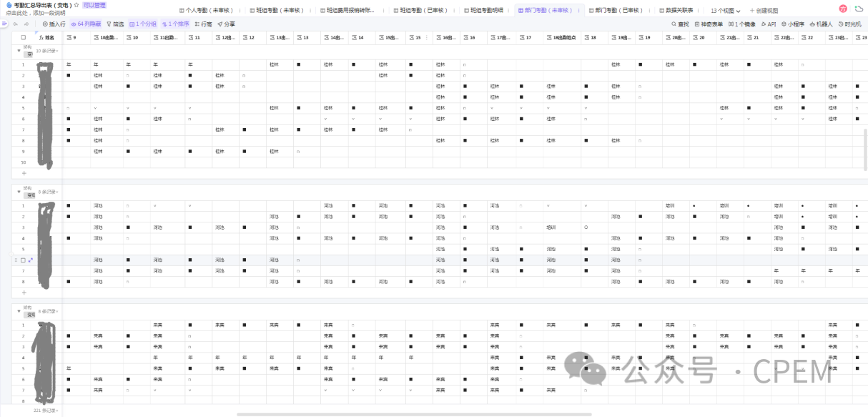Viewport: 868px width, 417px height.
Task: Check the row 6 checkbox in second group
Action: click(x=23, y=260)
